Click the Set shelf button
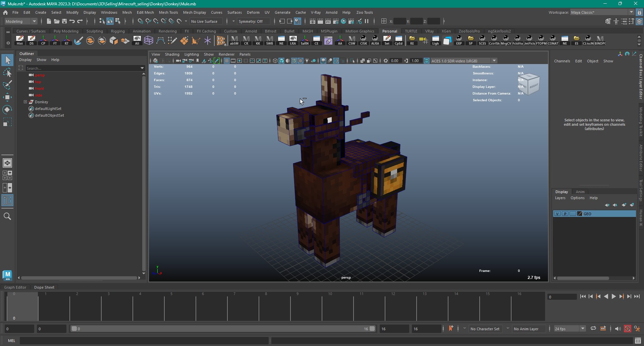644x346 pixels. pyautogui.click(x=387, y=40)
